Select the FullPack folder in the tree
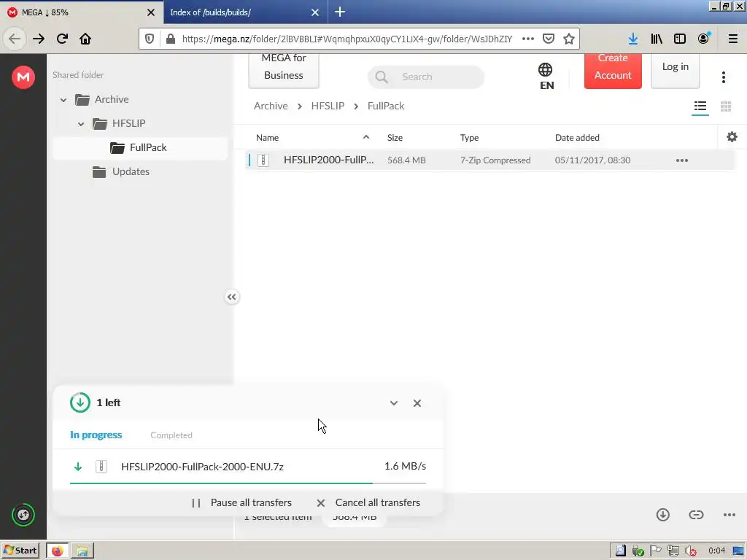This screenshot has width=747, height=560. tap(139, 147)
